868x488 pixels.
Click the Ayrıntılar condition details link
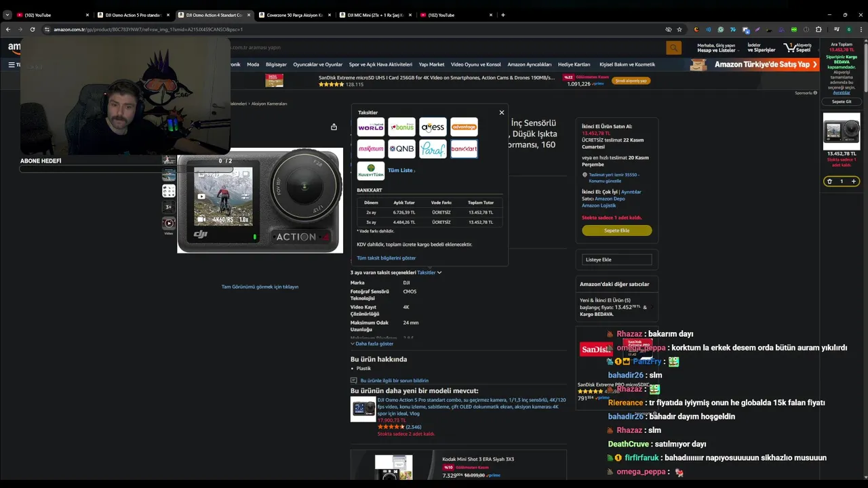[x=631, y=192]
